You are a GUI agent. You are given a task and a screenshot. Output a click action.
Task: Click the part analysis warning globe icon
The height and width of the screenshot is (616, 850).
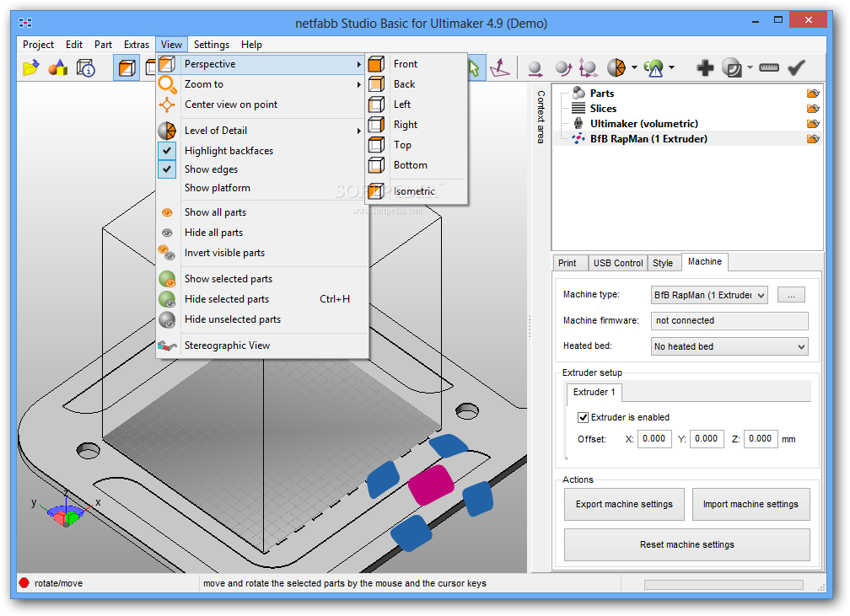pos(654,68)
